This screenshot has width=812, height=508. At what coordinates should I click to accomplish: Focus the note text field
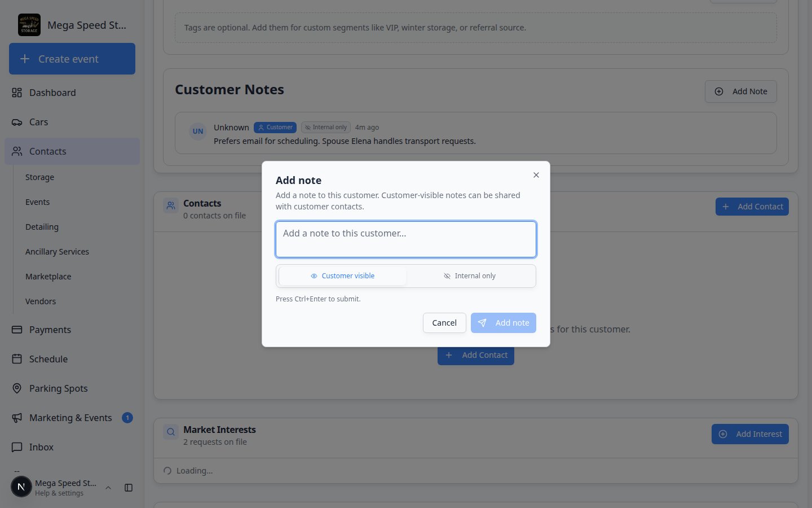coord(406,239)
